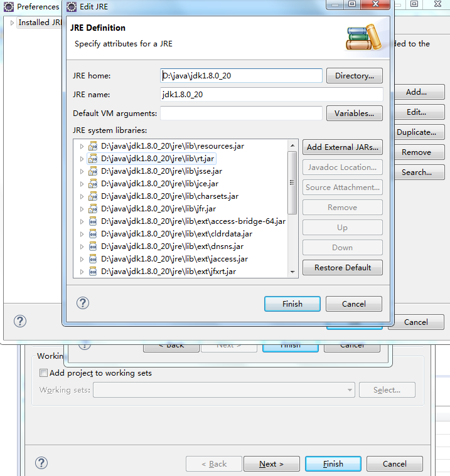Click Finish in the Edit JRE dialog
This screenshot has height=476, width=450.
point(292,304)
